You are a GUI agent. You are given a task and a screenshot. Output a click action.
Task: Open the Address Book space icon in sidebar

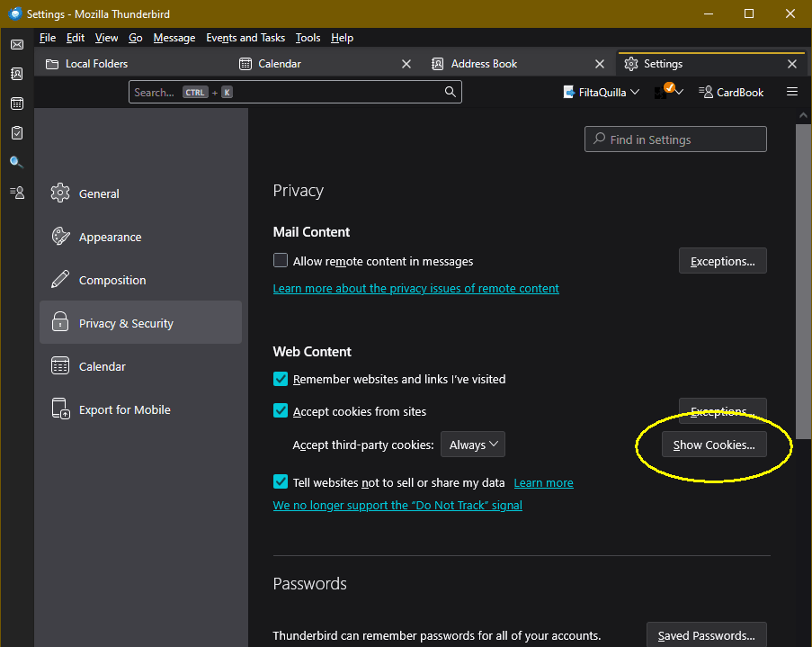pyautogui.click(x=17, y=74)
